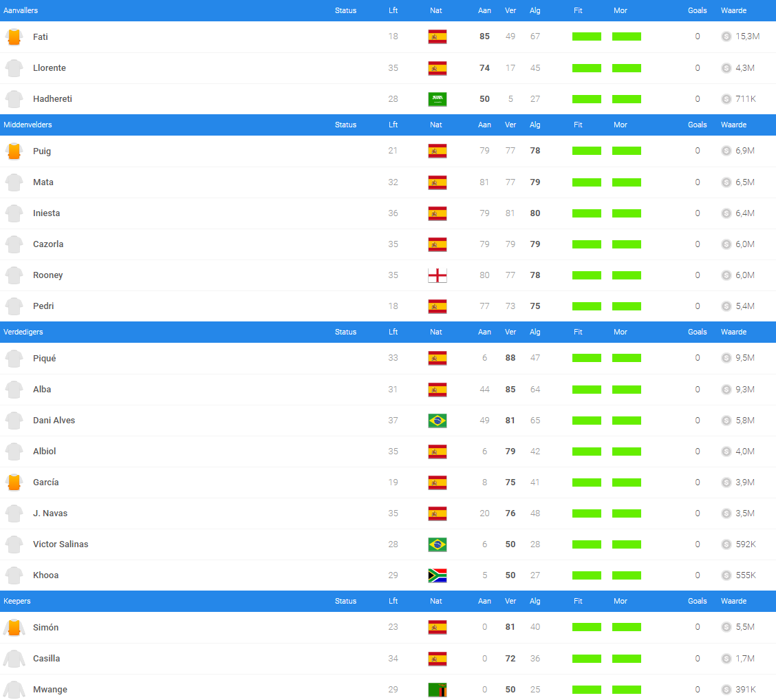Viewport: 776px width, 700px height.
Task: Sort keepers by the Nat column header
Action: coord(436,601)
